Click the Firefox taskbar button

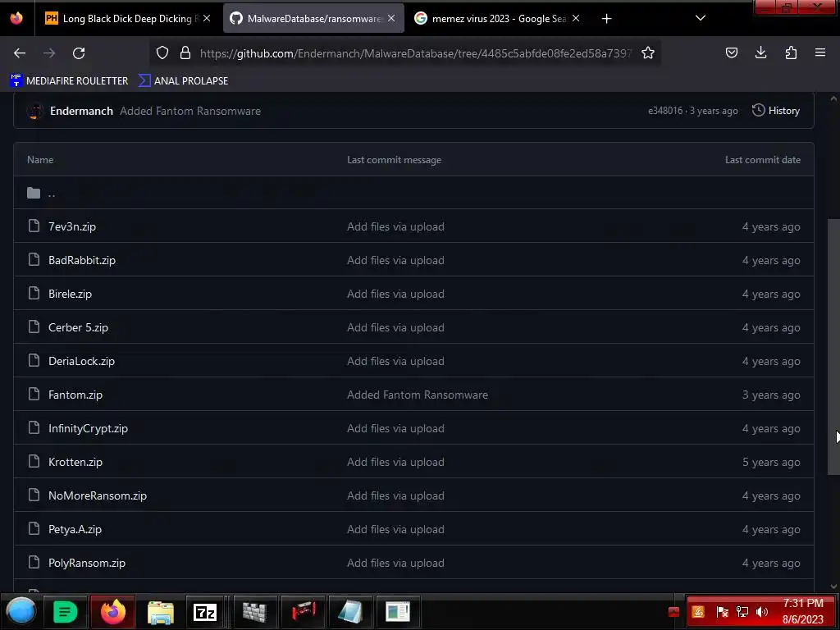pyautogui.click(x=113, y=611)
